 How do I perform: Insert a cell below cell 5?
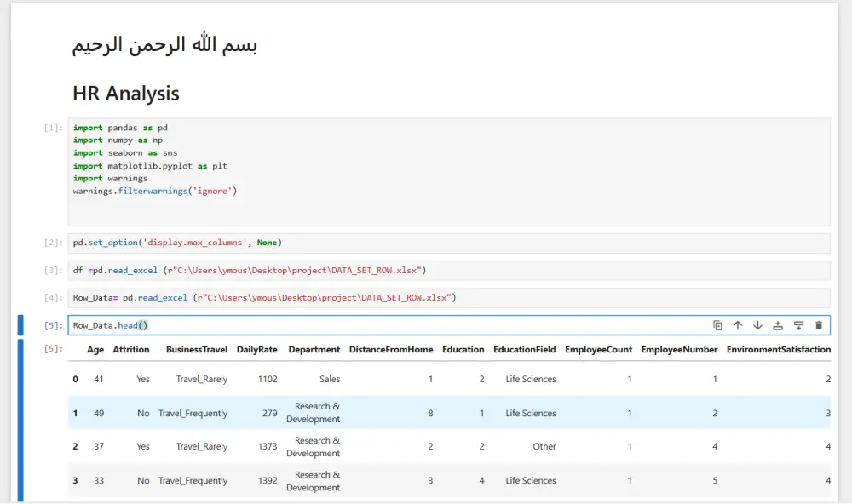tap(798, 325)
